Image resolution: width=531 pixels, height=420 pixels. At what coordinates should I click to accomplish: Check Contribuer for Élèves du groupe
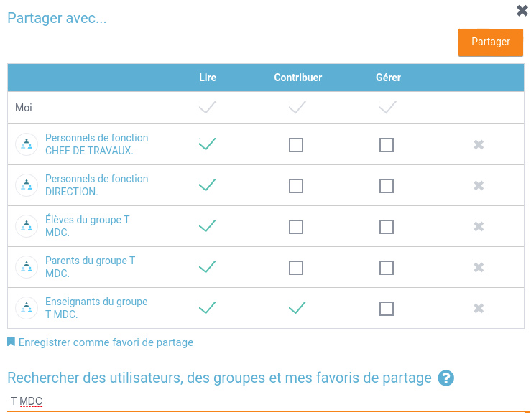tap(296, 227)
